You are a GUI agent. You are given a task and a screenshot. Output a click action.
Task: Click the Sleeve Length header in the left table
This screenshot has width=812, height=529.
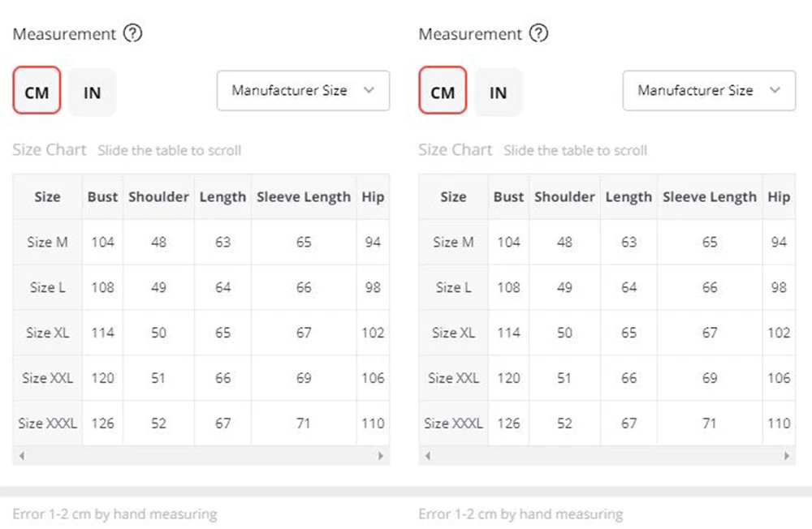(x=304, y=197)
